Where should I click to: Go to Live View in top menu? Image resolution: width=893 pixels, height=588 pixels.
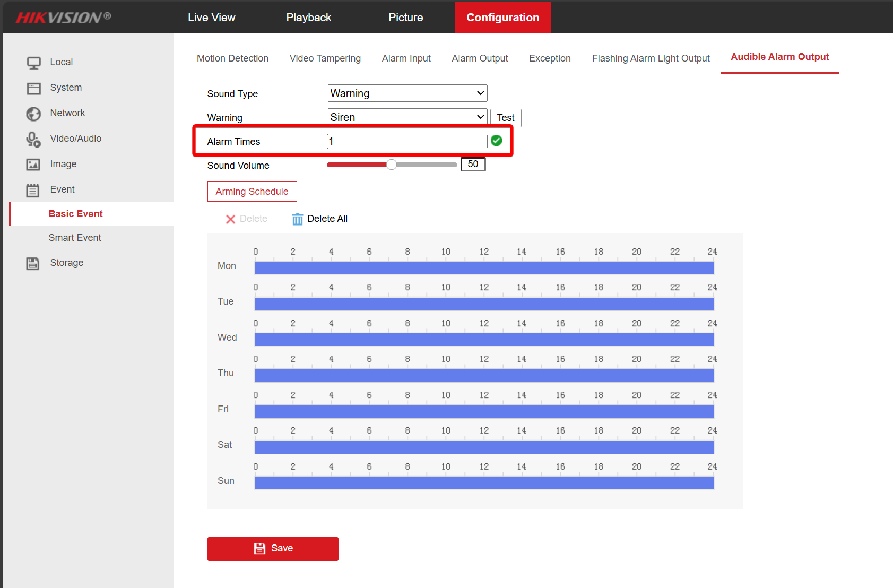click(x=211, y=18)
